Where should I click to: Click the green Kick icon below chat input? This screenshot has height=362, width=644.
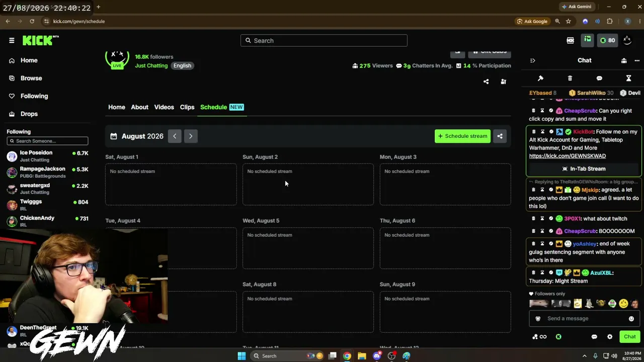[558, 337]
